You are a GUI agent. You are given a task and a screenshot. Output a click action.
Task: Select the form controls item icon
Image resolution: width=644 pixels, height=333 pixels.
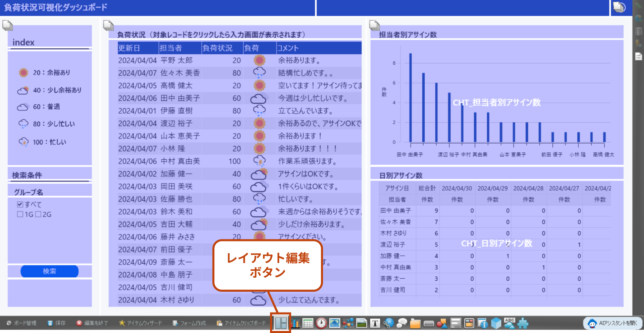(x=455, y=323)
